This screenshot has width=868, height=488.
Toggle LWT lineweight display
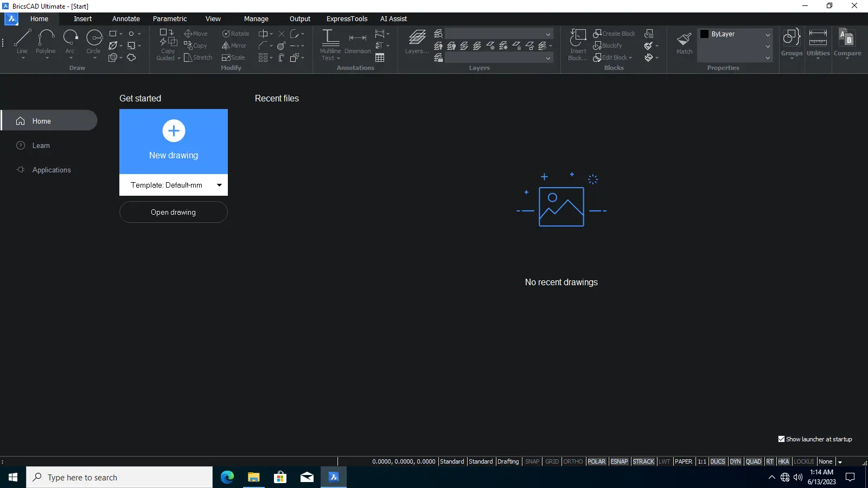click(665, 461)
